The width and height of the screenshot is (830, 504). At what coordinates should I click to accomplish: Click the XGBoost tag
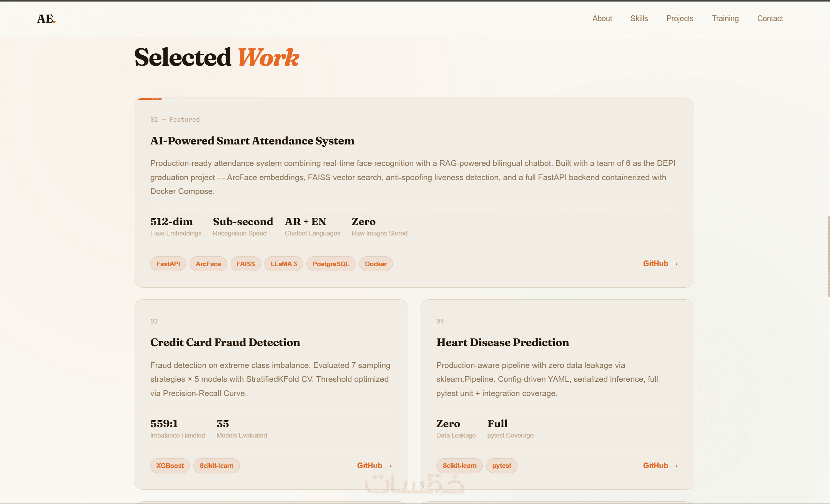point(170,466)
